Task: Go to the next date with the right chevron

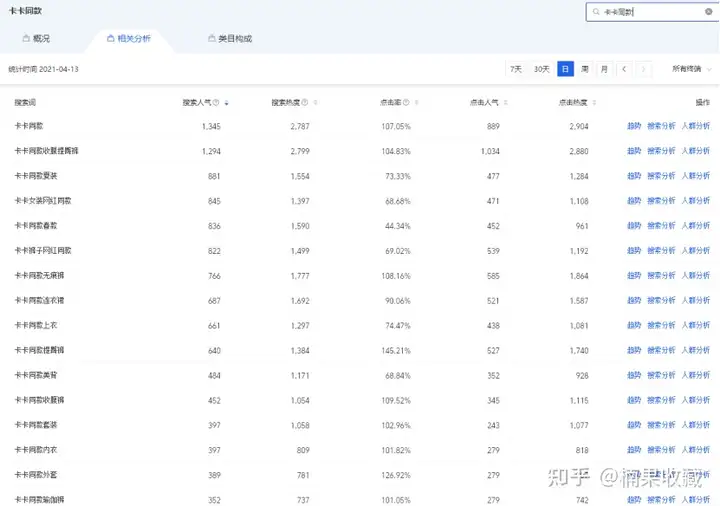Action: pyautogui.click(x=643, y=69)
